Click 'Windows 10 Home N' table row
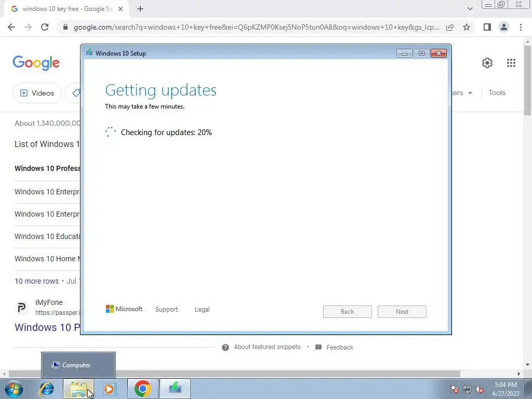The height and width of the screenshot is (399, 532). (x=47, y=259)
